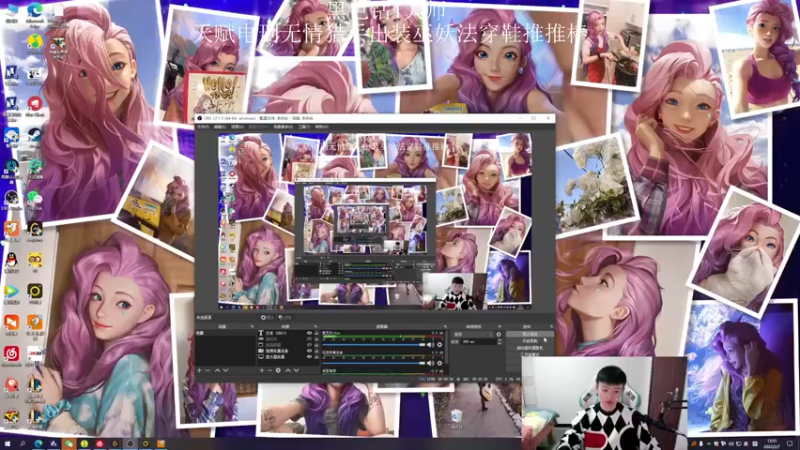
Task: Toggle the lock on the 文本 (GDI+) source
Action: [316, 333]
